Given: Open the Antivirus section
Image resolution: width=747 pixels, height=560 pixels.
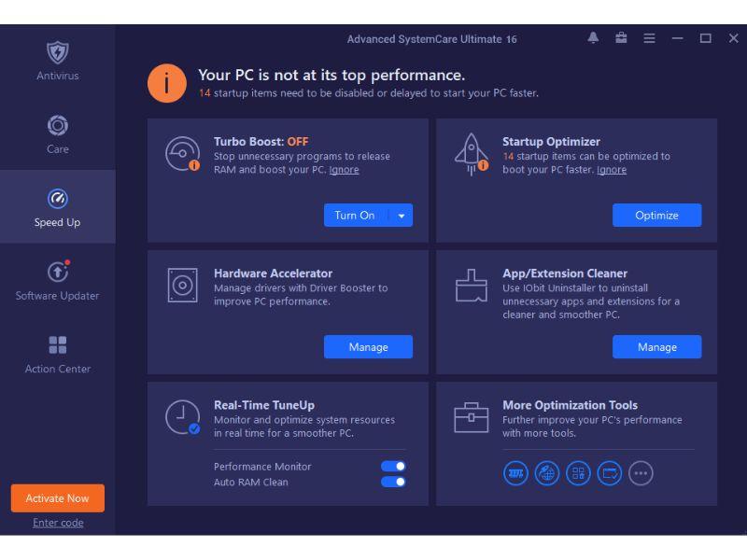Looking at the screenshot, I should pos(58,61).
